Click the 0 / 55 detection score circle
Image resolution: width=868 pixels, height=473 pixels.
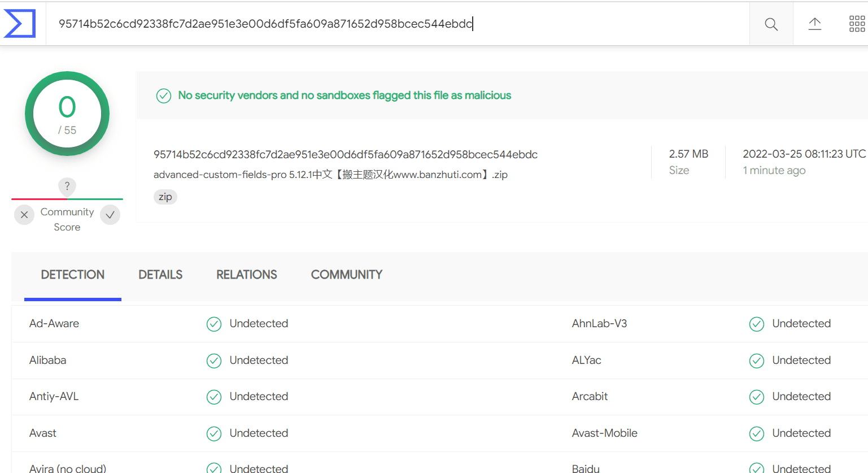(67, 114)
